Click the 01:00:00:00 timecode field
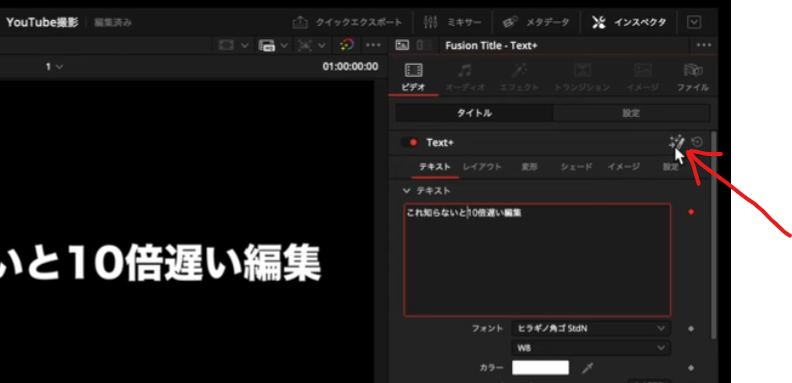The image size is (792, 383). [x=350, y=67]
